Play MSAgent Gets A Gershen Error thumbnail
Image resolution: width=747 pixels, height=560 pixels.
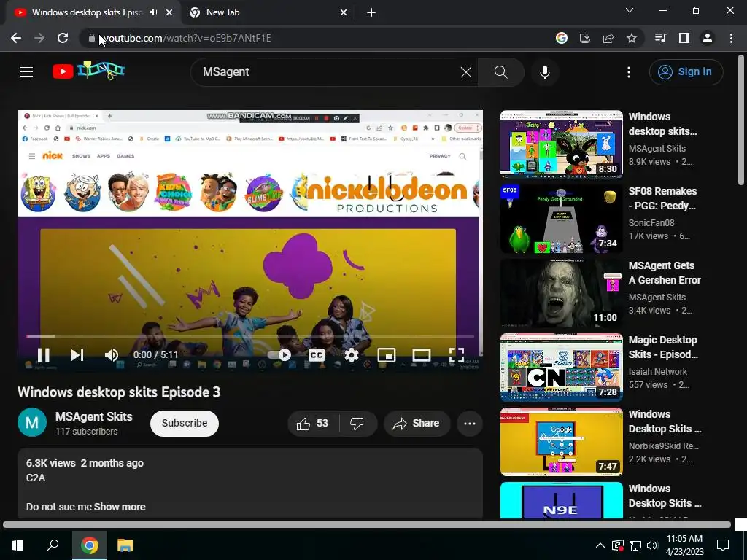[561, 292]
